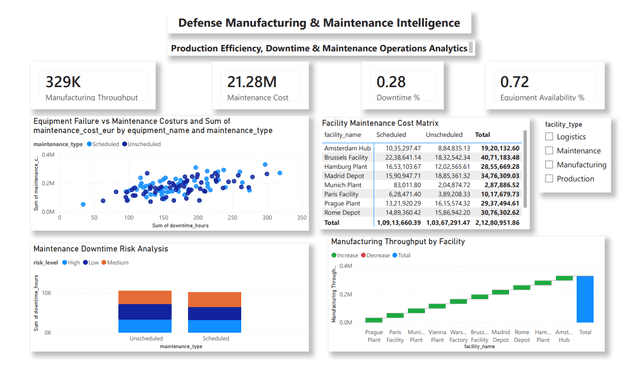
Task: Click the Unscheduled axis label in bar chart
Action: click(x=146, y=339)
